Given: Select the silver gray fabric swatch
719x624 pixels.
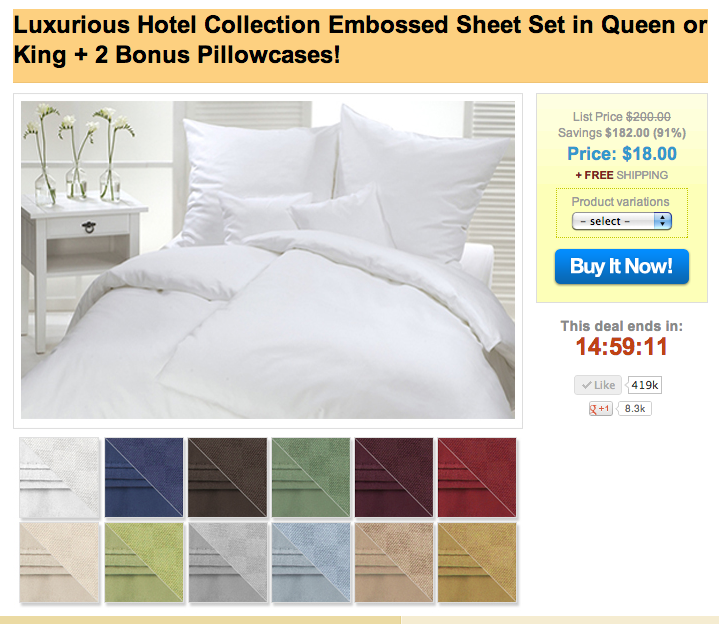Looking at the screenshot, I should click(x=227, y=563).
